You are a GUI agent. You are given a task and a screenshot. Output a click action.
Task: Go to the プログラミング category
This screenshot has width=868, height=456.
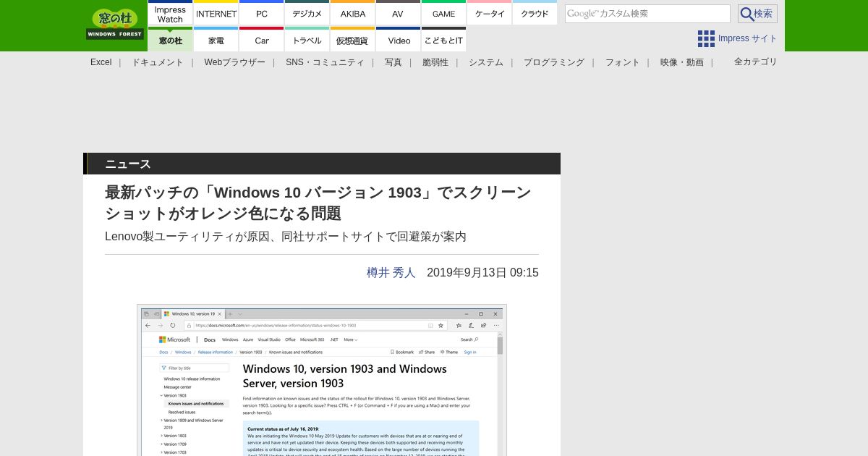click(554, 62)
